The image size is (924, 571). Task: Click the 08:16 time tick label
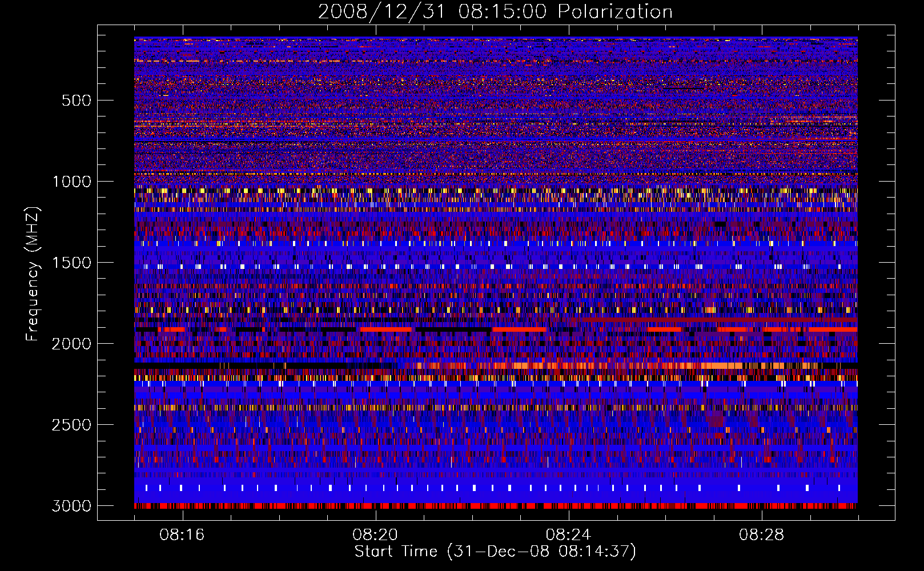(x=182, y=535)
